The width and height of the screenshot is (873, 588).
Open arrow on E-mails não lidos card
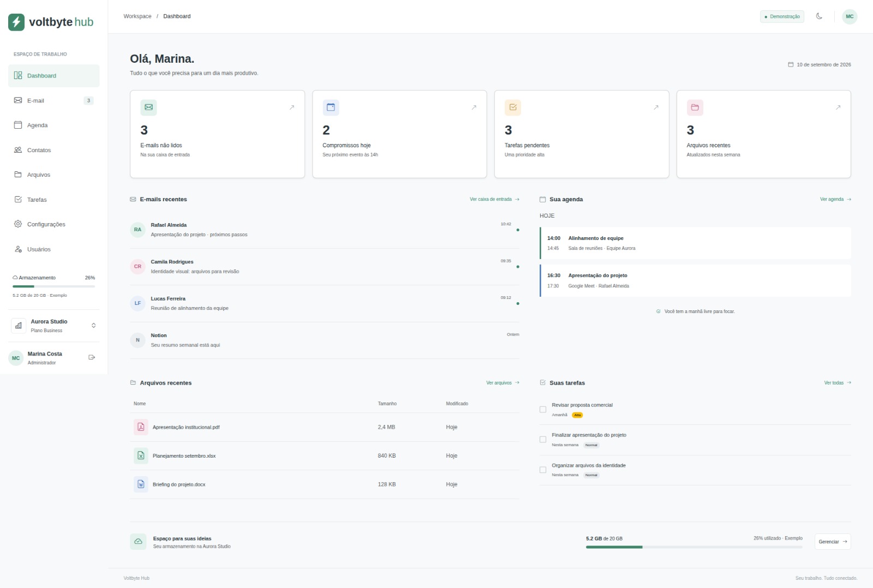click(x=292, y=107)
